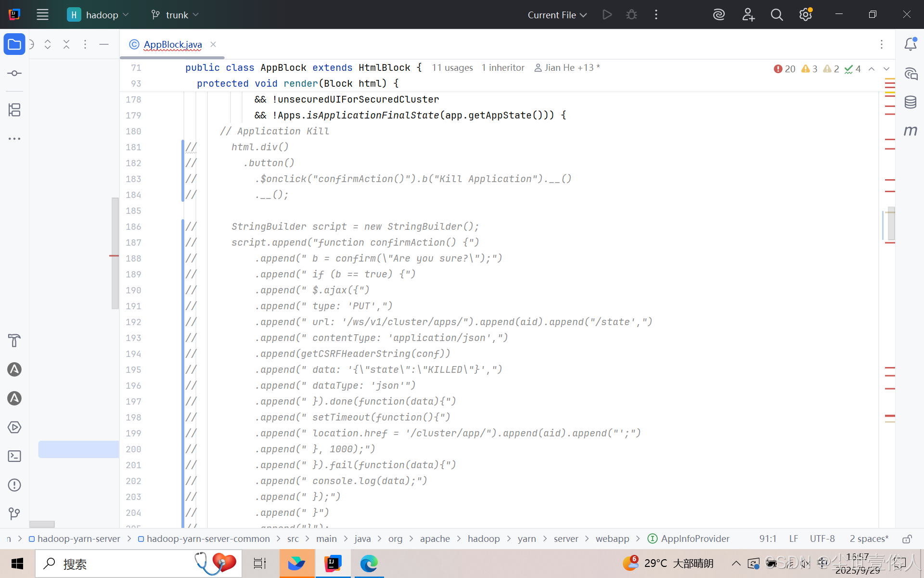Screen dimensions: 924x578
Task: Click the 1 inheritor inlay link
Action: click(502, 68)
